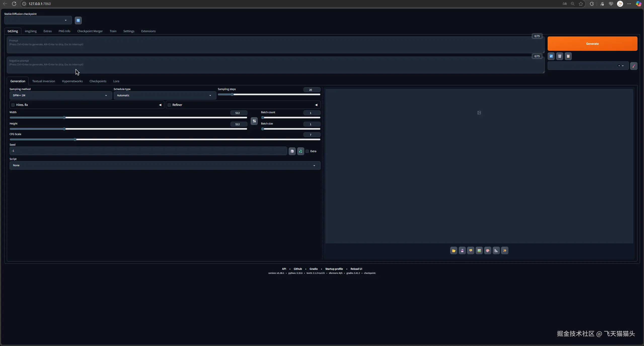Open the Gradio footer link
This screenshot has height=346, width=644.
tap(314, 269)
